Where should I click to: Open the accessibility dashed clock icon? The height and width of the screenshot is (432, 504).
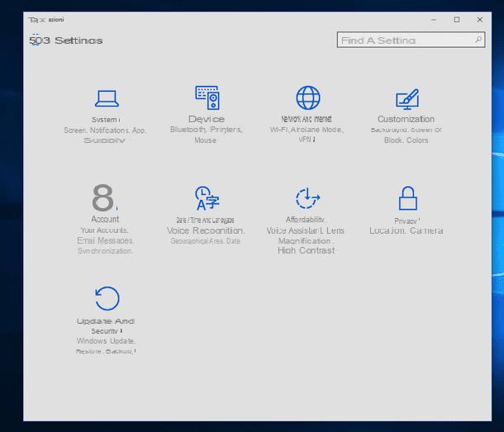click(307, 197)
